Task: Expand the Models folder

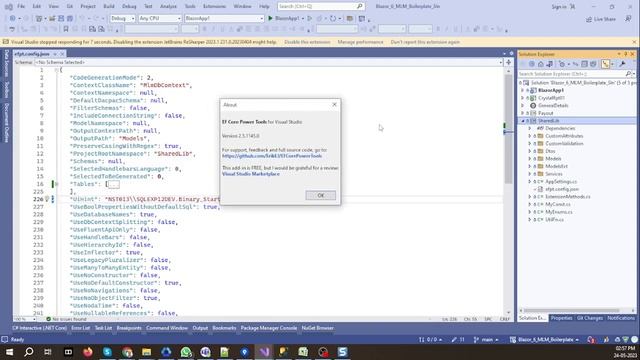Action: click(x=530, y=159)
